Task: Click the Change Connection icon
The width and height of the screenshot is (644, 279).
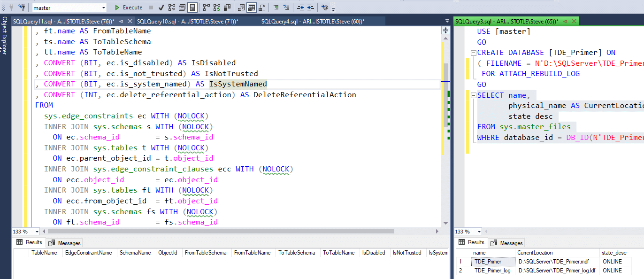Action: tap(22, 8)
